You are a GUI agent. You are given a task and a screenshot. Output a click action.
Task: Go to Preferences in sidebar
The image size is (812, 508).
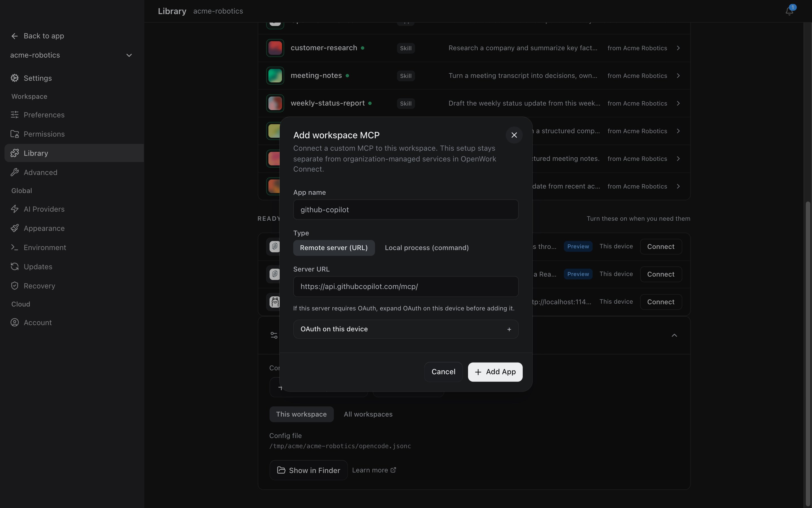coord(74,115)
